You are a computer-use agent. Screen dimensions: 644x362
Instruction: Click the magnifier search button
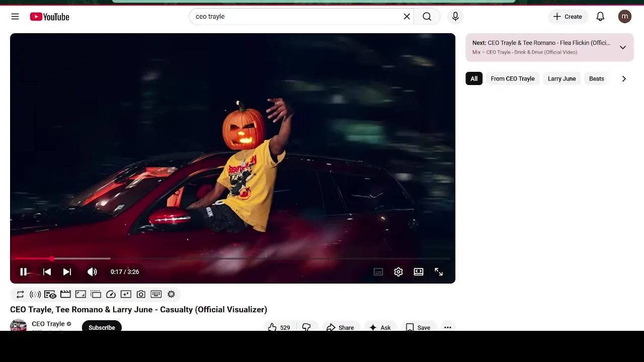coord(427,17)
